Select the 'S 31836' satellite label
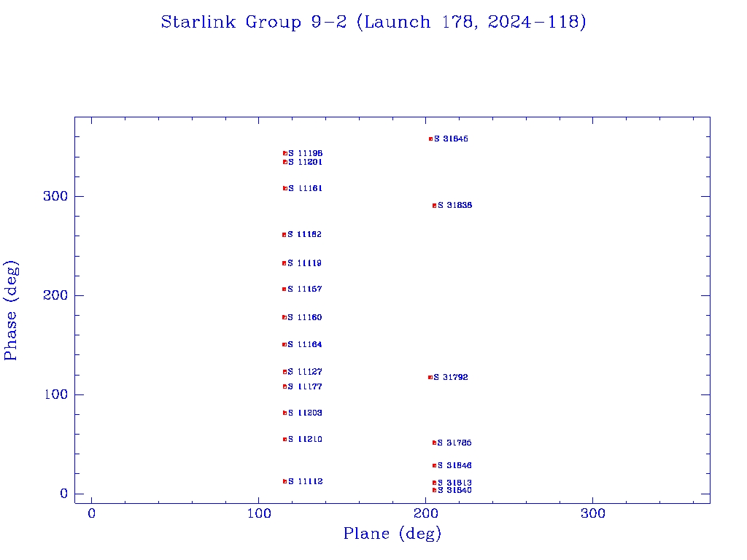This screenshot has height=560, width=747. tap(455, 205)
